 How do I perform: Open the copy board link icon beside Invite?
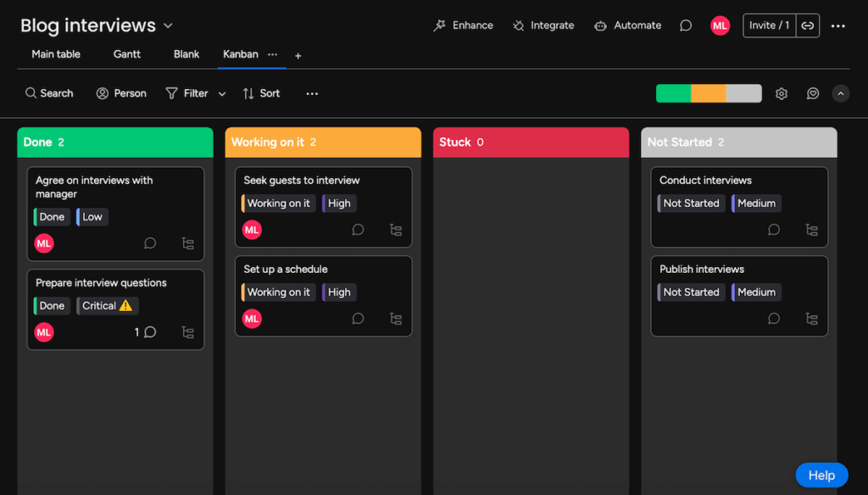click(807, 25)
